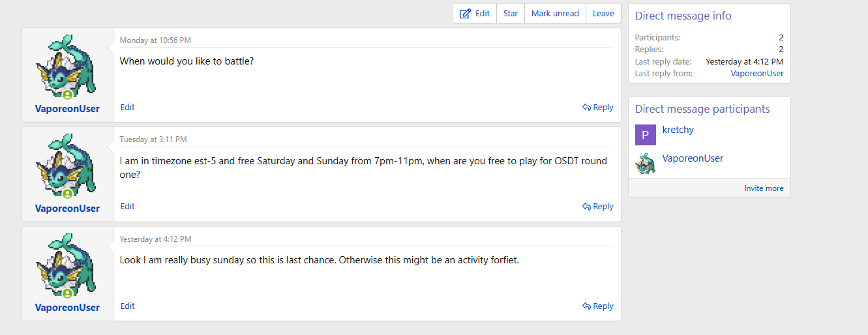868x335 pixels.
Task: Leave the direct message conversation
Action: 603,14
